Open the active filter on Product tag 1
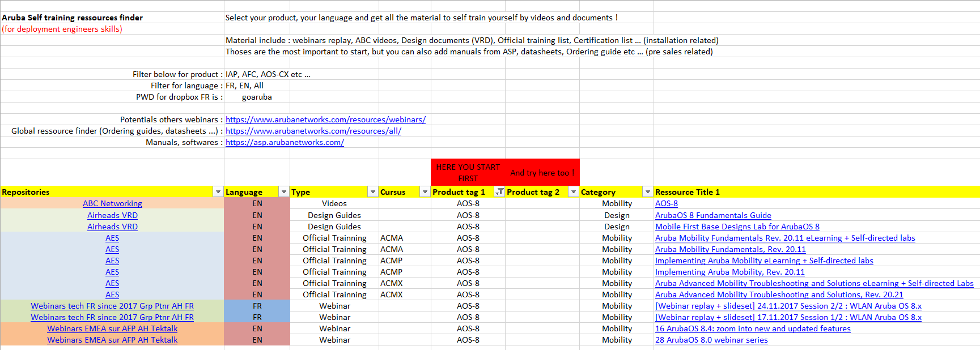The image size is (980, 350). [499, 192]
